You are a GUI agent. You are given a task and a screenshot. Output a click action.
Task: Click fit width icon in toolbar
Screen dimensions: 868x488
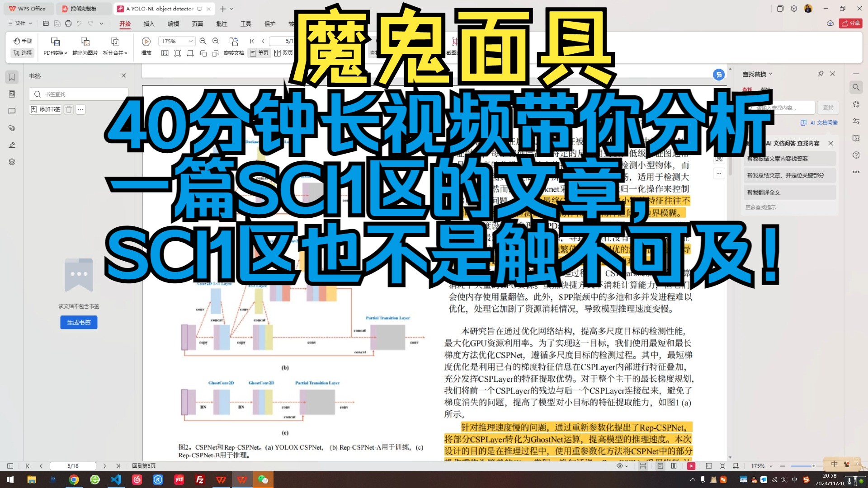(190, 53)
